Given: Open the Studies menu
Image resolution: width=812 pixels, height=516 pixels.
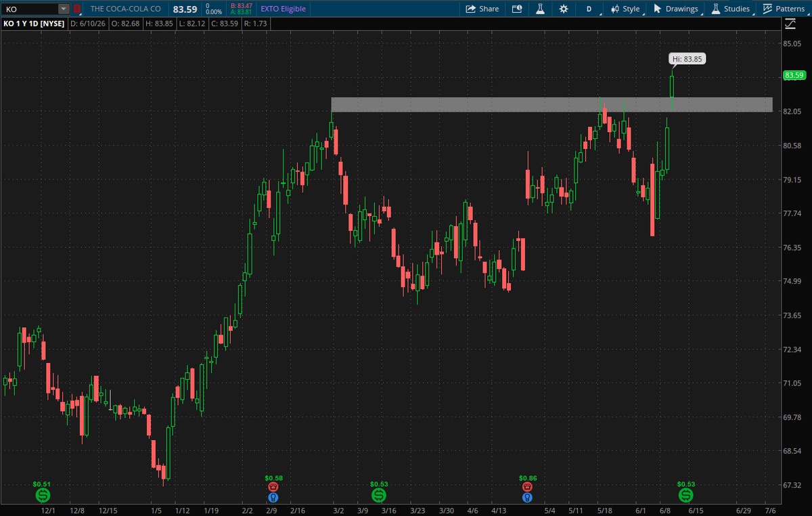Looking at the screenshot, I should [731, 9].
